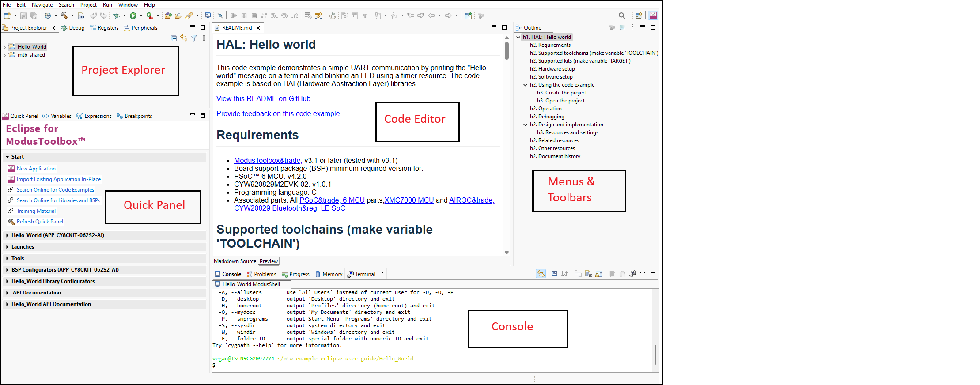980x385 pixels.
Task: Click the Training Material link
Action: point(36,211)
